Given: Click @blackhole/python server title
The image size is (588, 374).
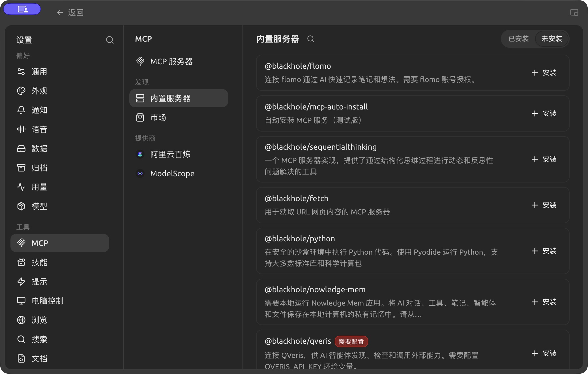Looking at the screenshot, I should [x=300, y=238].
